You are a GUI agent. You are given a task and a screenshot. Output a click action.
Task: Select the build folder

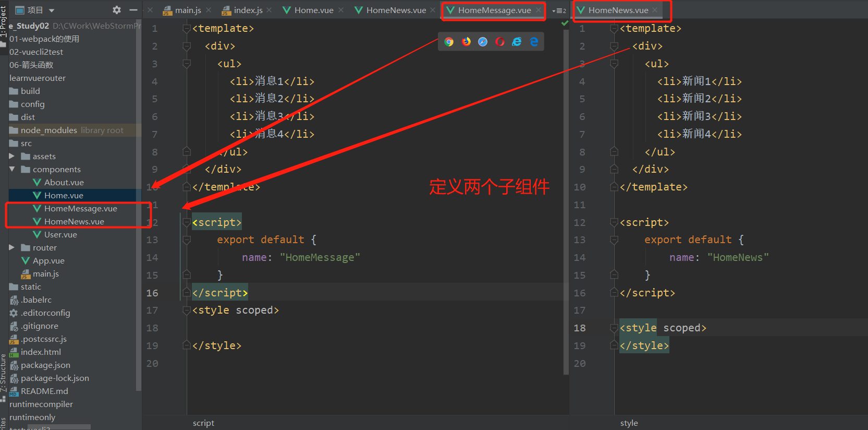click(x=30, y=91)
